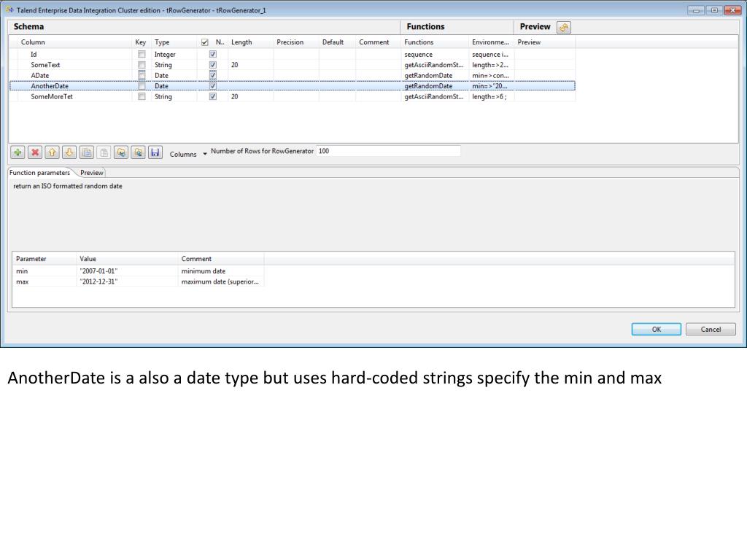The image size is (747, 560).
Task: Open Type dropdown for the SomeMoreTet row
Action: 174,96
